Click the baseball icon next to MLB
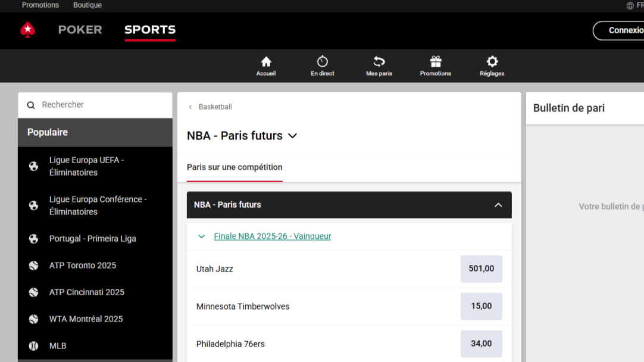Image resolution: width=644 pixels, height=362 pixels. coord(33,345)
